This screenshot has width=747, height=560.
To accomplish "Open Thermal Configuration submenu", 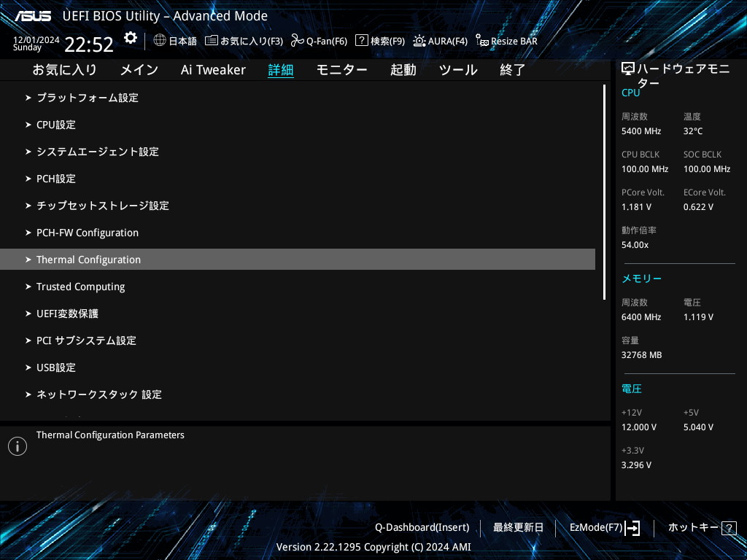I will (298, 259).
